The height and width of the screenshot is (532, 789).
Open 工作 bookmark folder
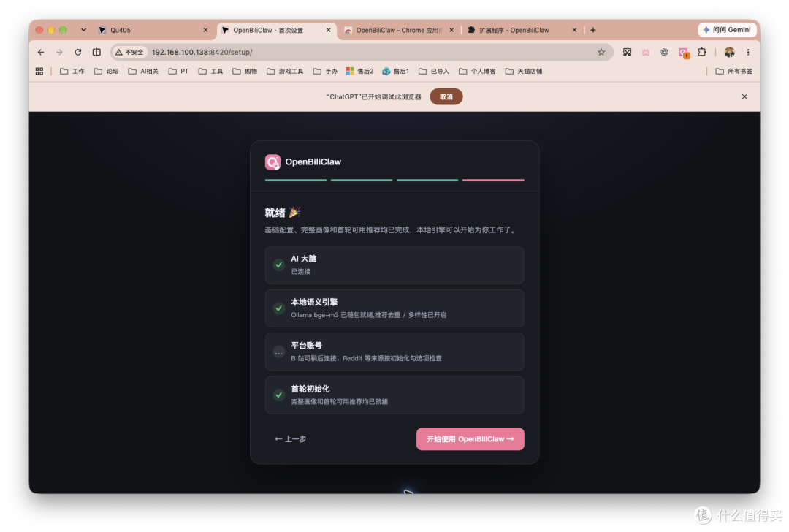click(72, 72)
